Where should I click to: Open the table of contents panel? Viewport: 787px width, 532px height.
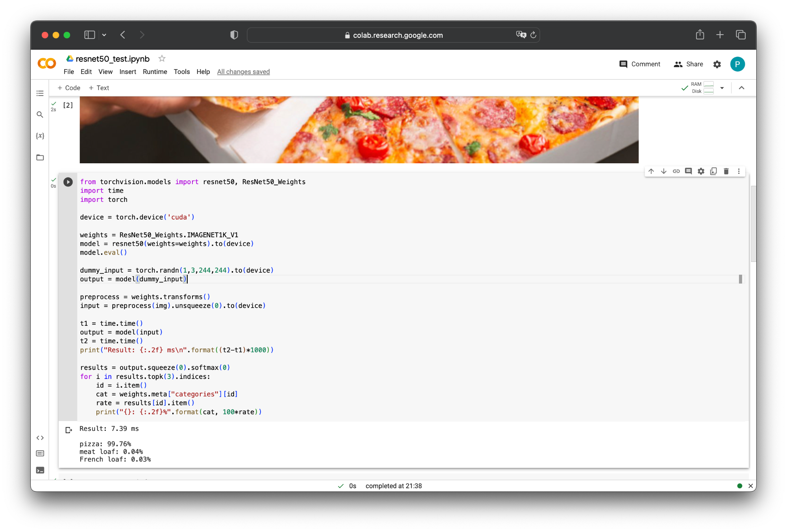point(40,93)
